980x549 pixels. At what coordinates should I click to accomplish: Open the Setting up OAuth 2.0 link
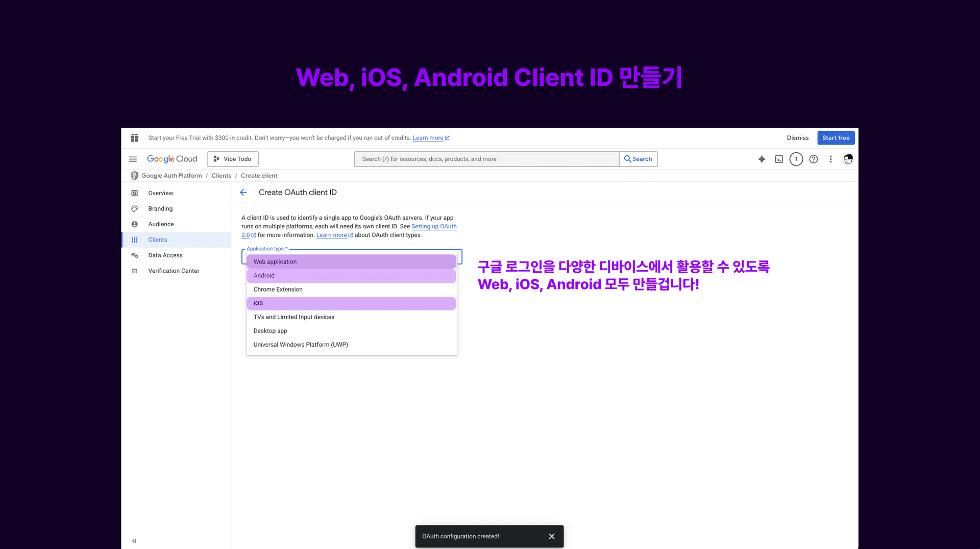pyautogui.click(x=434, y=226)
